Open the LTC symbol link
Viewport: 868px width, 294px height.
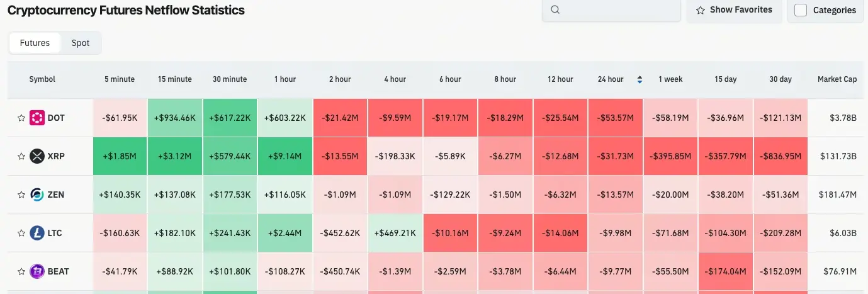pos(56,233)
